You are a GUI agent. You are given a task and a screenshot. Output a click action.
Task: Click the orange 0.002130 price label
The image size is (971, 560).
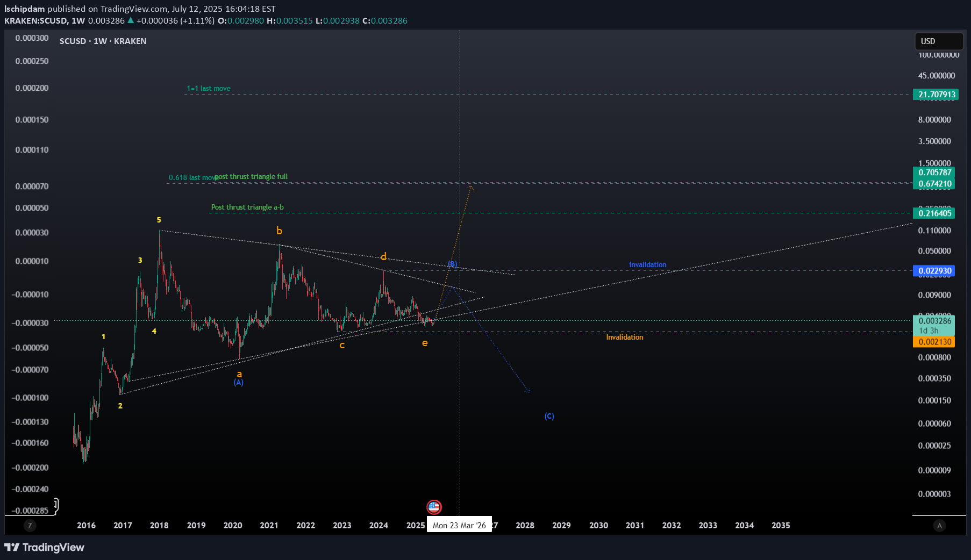[934, 342]
